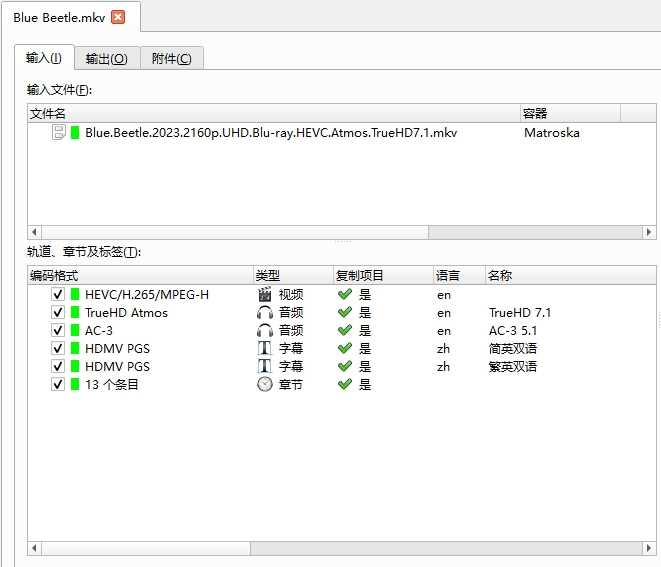Click the subtitle T icon on 繁英双语 row
The width and height of the screenshot is (661, 567).
pos(265,366)
